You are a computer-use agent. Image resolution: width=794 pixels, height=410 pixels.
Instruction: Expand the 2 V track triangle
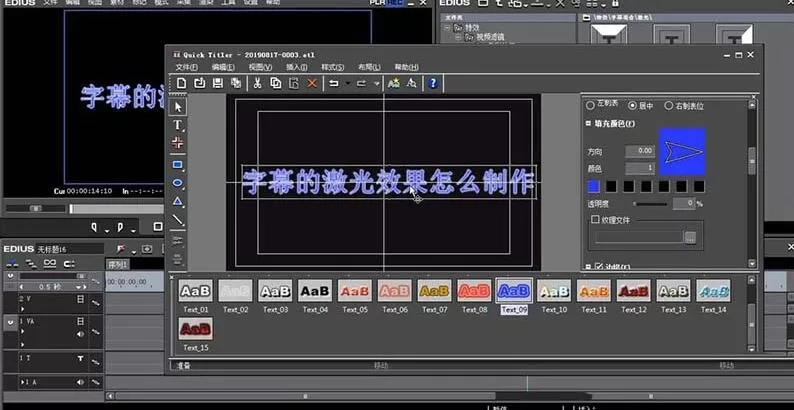coord(22,308)
